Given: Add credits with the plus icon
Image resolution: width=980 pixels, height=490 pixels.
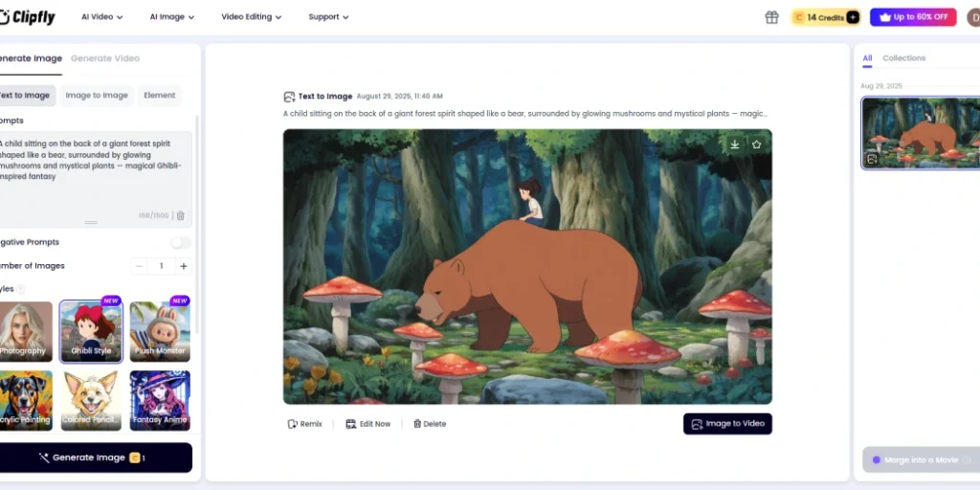Looking at the screenshot, I should point(852,17).
